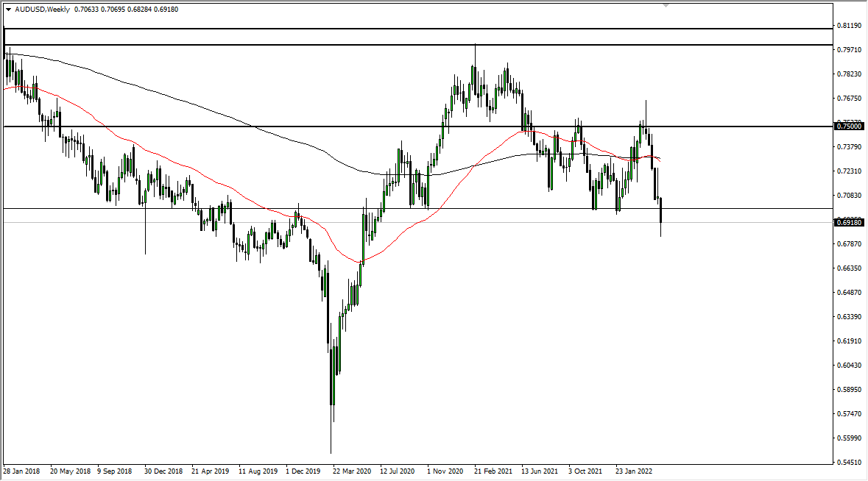Image resolution: width=868 pixels, height=481 pixels.
Task: Click the open price value 0.70633
Action: (x=86, y=10)
